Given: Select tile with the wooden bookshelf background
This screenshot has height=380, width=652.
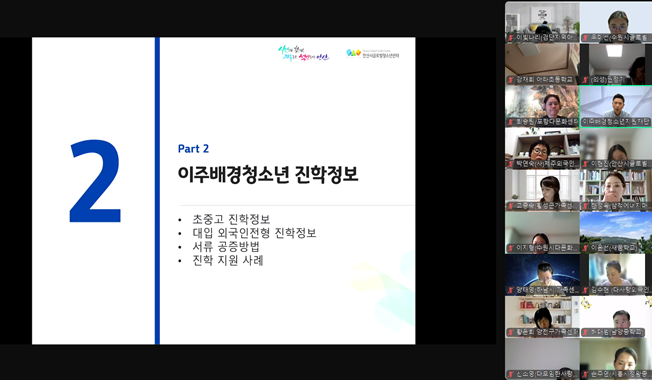Looking at the screenshot, I should coord(542,148).
